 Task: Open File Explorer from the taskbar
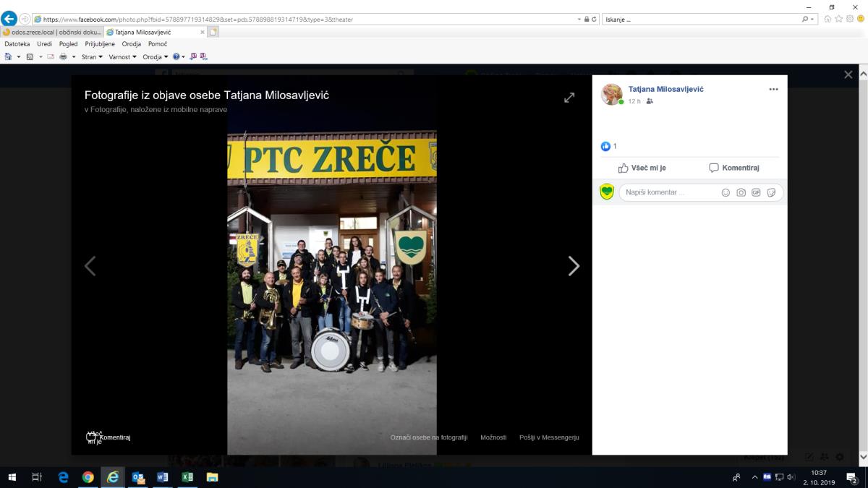pyautogui.click(x=212, y=477)
